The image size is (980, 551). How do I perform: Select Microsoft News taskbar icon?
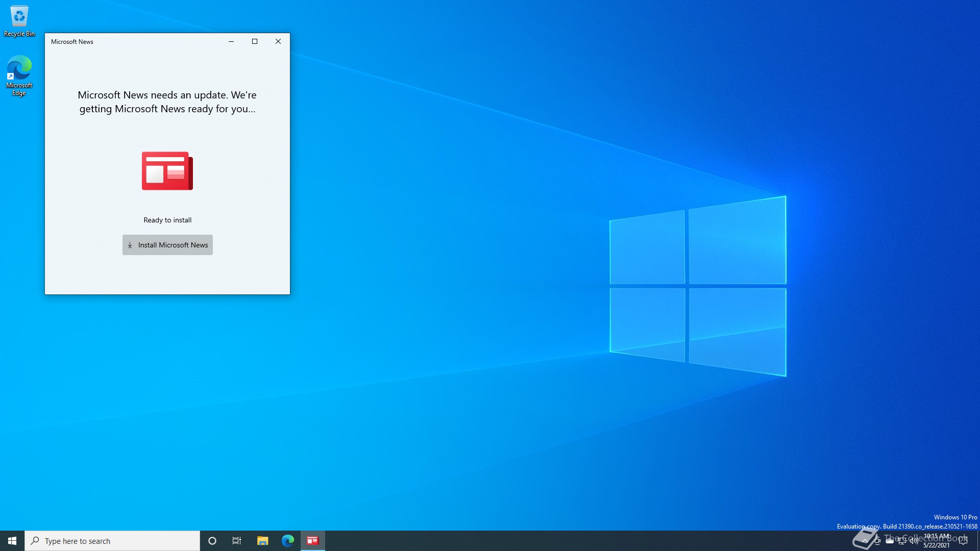click(313, 541)
